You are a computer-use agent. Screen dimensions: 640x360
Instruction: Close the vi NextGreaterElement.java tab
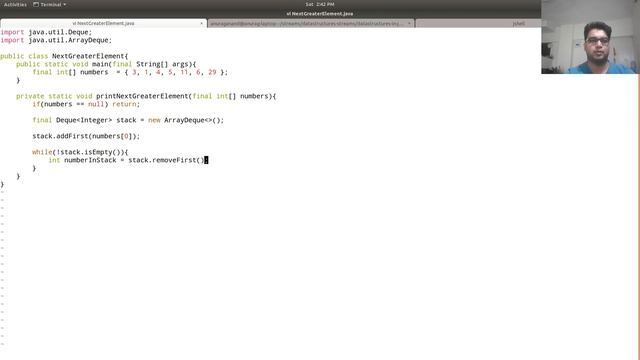201,23
